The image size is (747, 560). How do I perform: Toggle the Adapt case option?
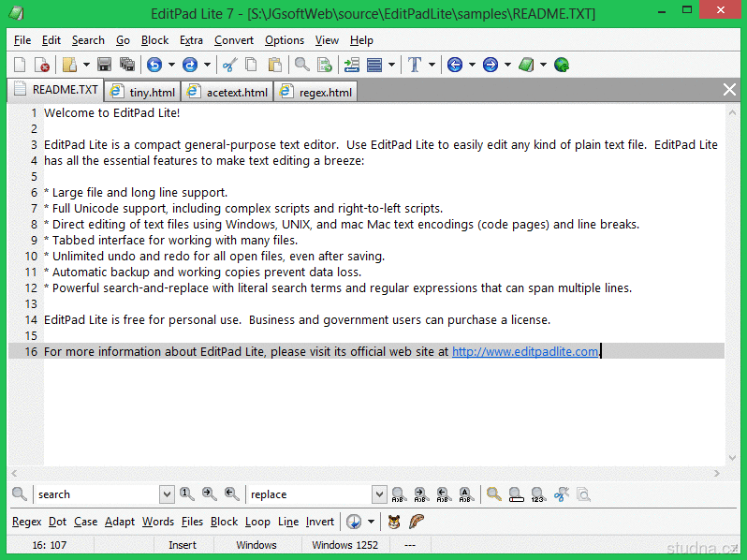(120, 522)
